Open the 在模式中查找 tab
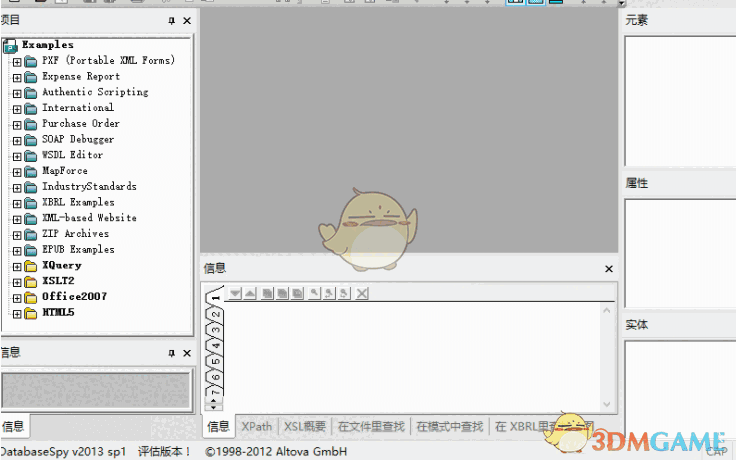This screenshot has width=736, height=460. point(450,427)
